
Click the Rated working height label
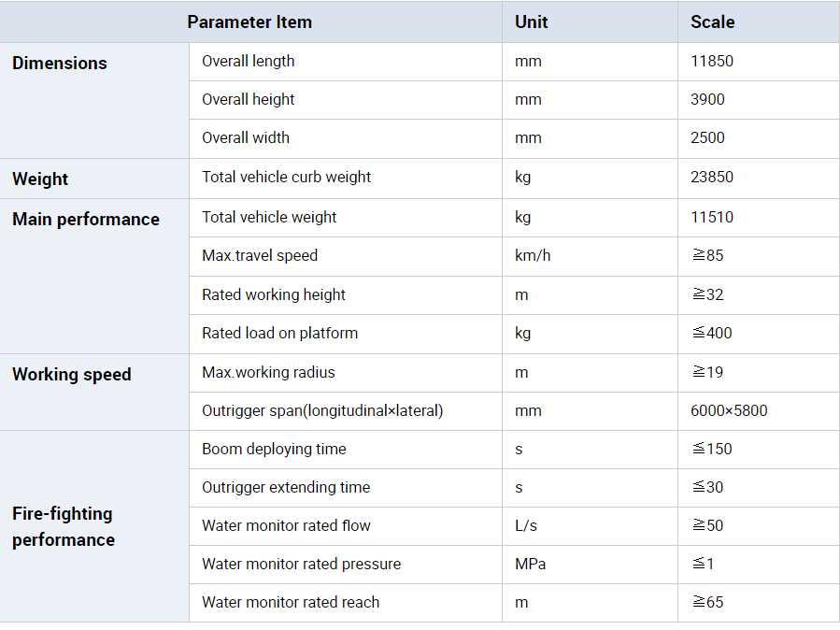pos(274,295)
